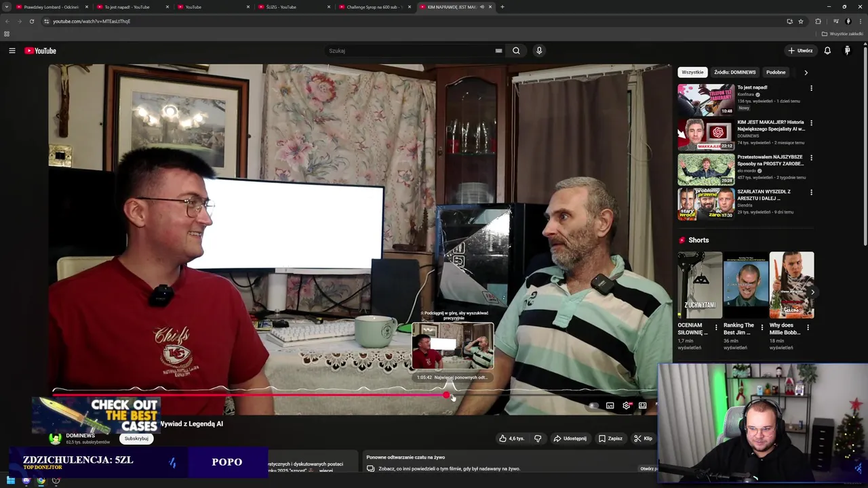
Task: Open the account avatar menu
Action: (x=847, y=51)
